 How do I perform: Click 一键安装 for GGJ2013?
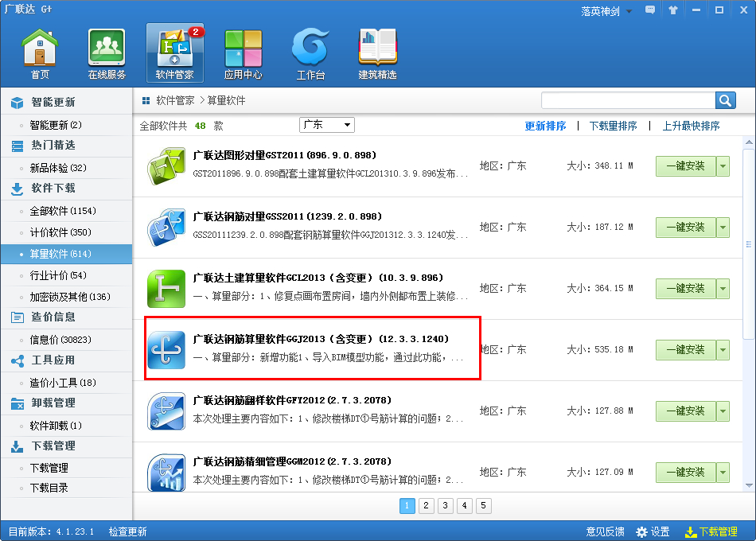(x=686, y=350)
